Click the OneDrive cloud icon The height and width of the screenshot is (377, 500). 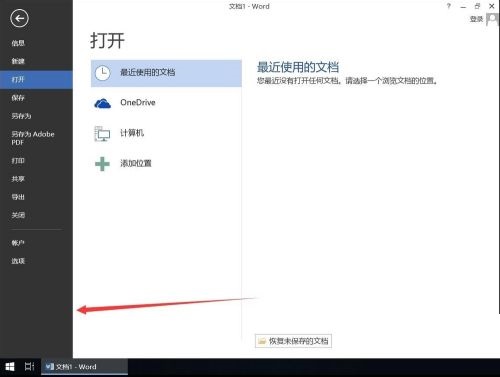click(103, 103)
